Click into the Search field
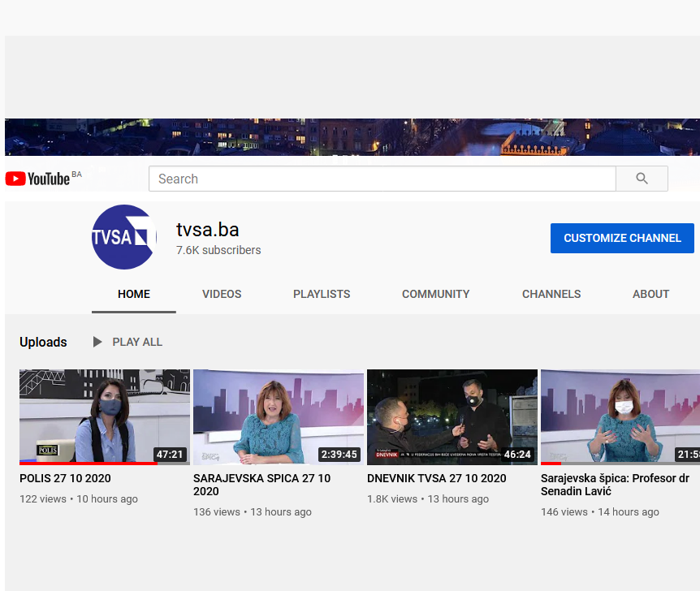 382,179
